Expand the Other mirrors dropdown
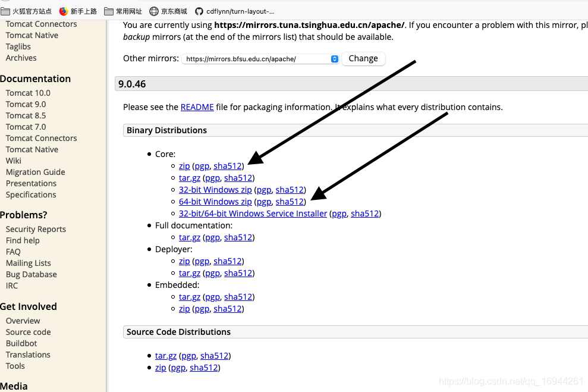Screen dimensions: 588x392 coord(260,59)
